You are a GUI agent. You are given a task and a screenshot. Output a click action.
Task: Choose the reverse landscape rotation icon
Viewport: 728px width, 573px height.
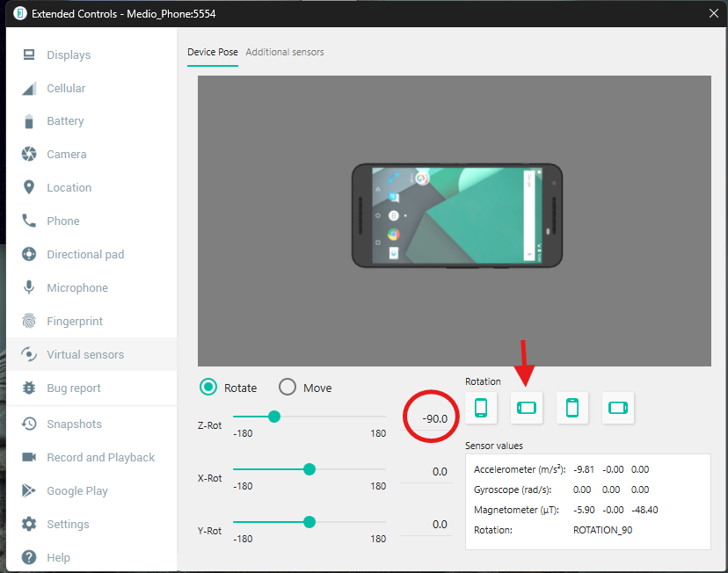pos(618,408)
